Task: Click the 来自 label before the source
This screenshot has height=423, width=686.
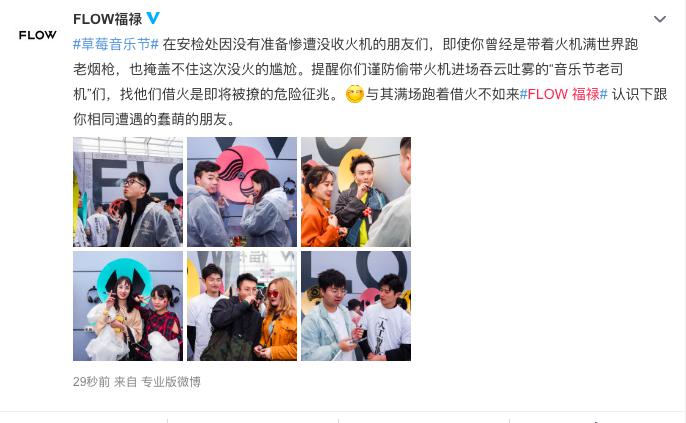Action: (126, 381)
